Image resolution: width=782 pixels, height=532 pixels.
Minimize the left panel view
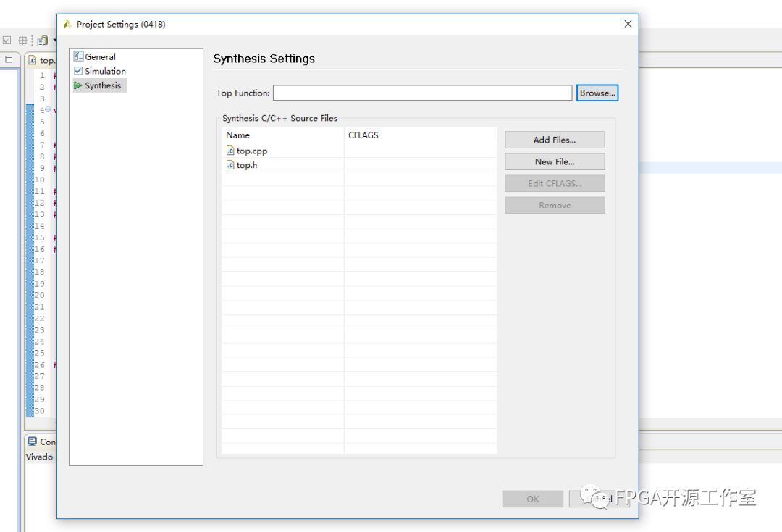[x=9, y=60]
